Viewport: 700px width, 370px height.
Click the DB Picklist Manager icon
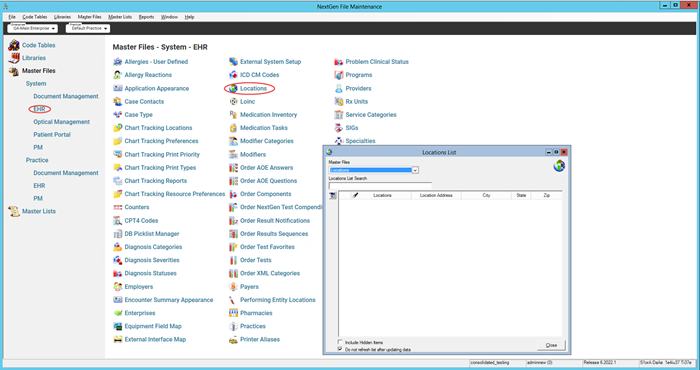click(117, 234)
